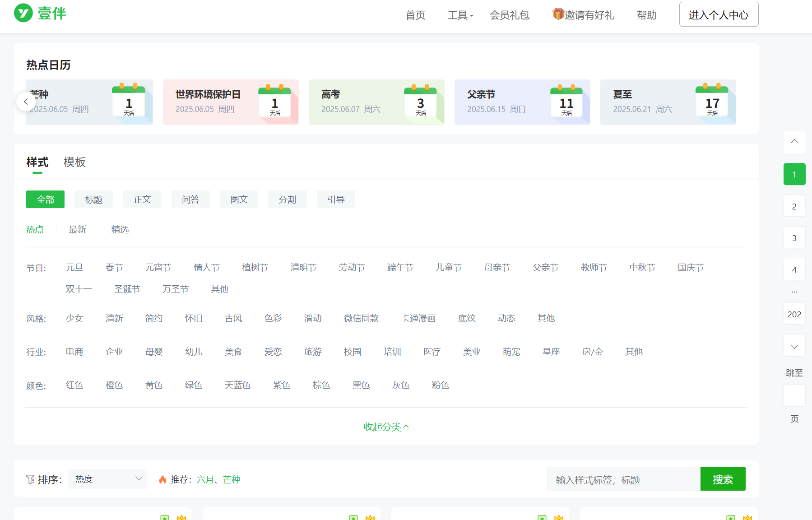Click the filter funnel icon beside 排序
Screen dimensions: 812x520
pos(30,479)
